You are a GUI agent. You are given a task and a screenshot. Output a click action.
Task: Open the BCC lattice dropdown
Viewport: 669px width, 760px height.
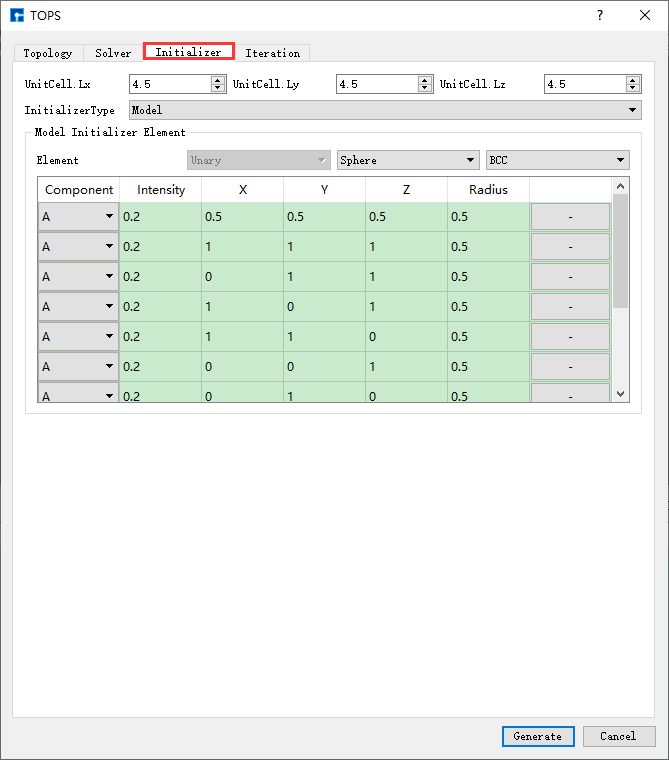click(x=557, y=160)
